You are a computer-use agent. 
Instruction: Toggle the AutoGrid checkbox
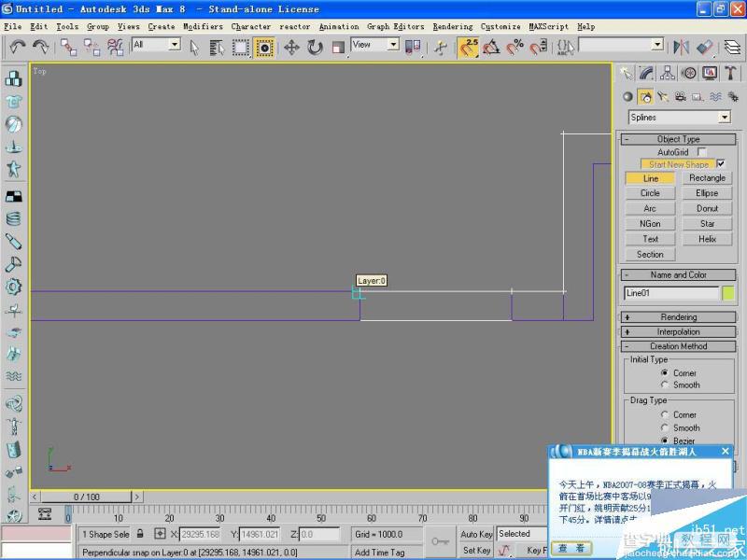(x=702, y=152)
